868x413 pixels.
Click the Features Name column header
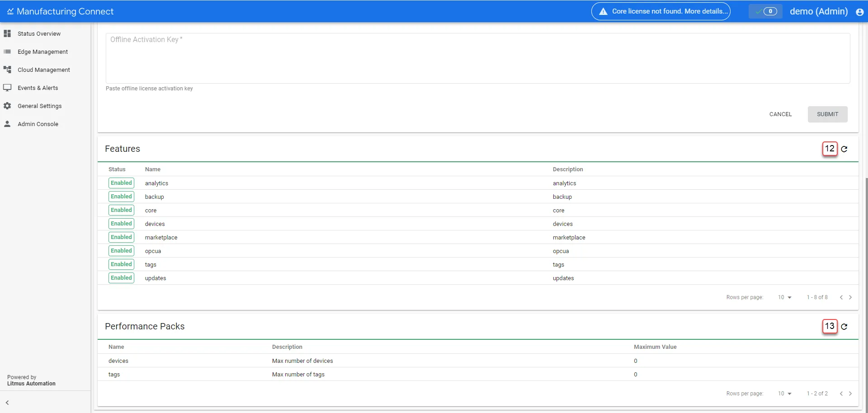(x=153, y=169)
